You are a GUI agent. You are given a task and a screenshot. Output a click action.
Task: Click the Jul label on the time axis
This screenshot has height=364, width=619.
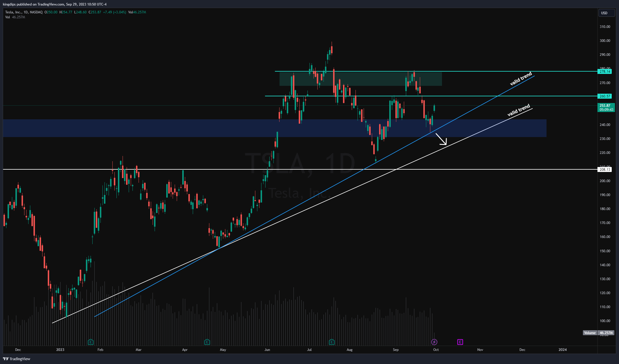[309, 350]
